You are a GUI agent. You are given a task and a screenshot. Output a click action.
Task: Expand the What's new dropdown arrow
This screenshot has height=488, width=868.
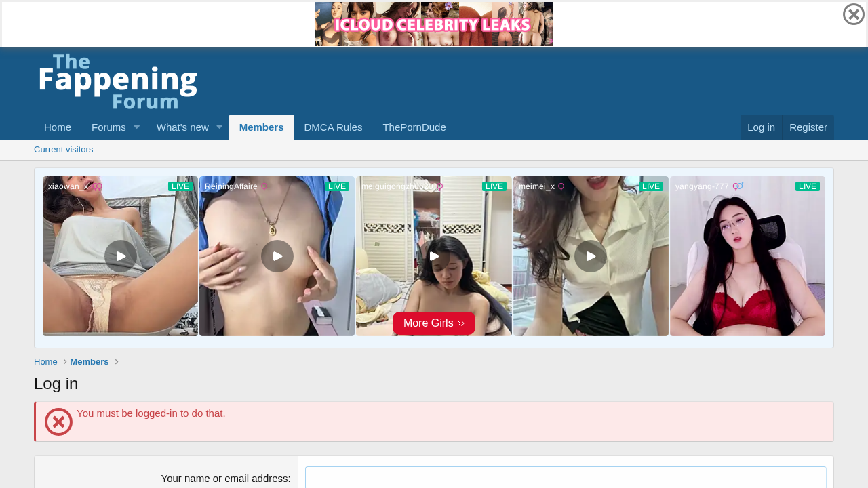[220, 127]
